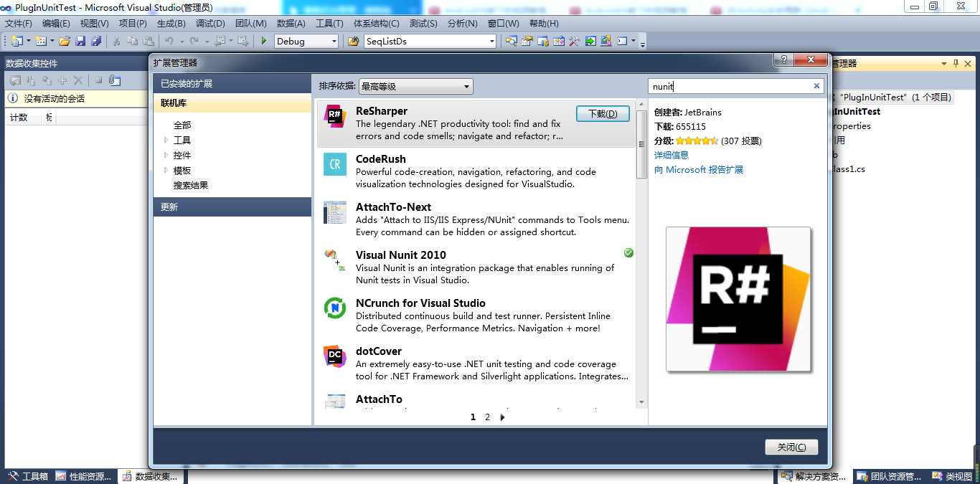Click the AttachTo-Next extension icon
Viewport: 980px width, 484px height.
tap(335, 212)
